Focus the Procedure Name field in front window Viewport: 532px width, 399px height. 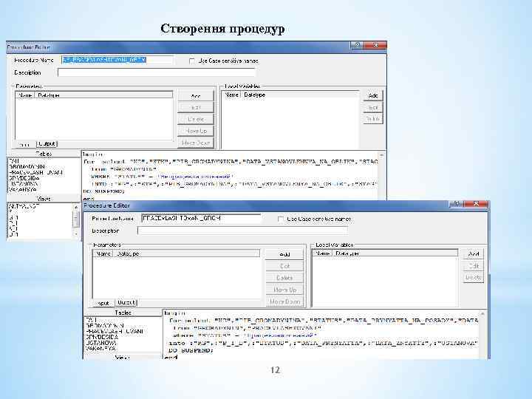click(201, 218)
